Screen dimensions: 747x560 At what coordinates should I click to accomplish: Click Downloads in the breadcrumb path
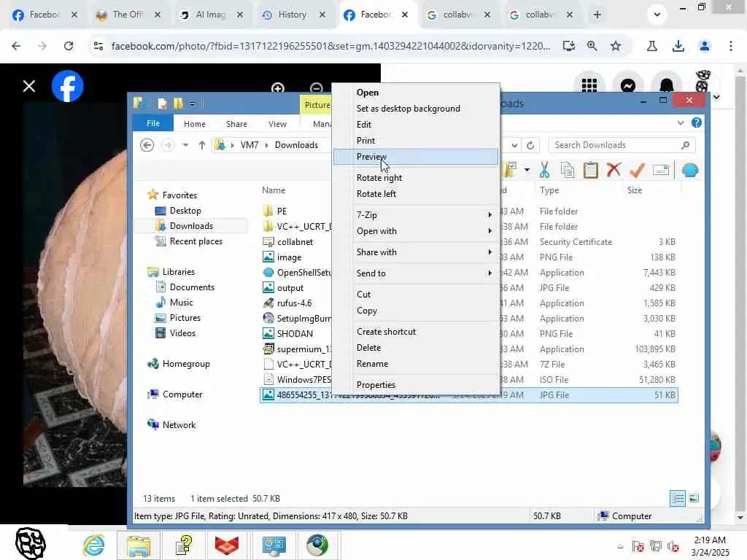(296, 145)
